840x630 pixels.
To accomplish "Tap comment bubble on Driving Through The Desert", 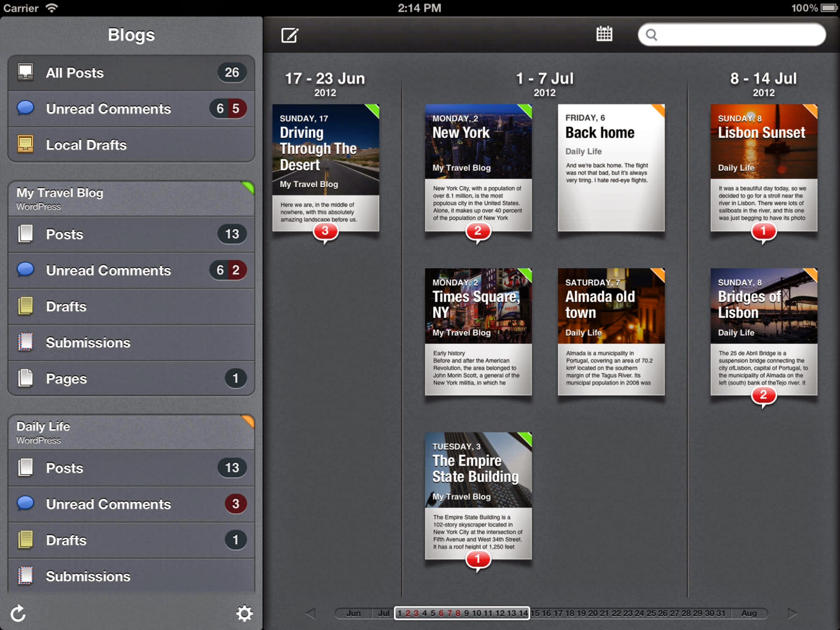I will coord(325,232).
